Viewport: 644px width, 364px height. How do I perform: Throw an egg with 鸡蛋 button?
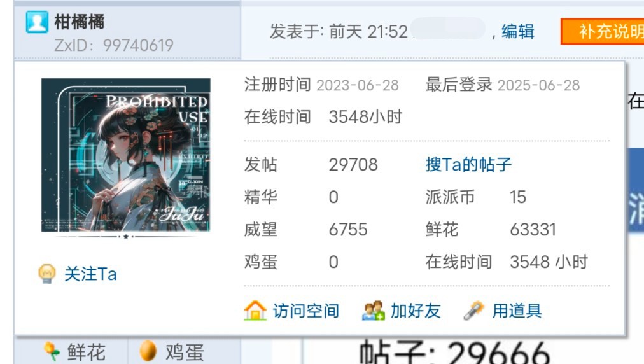point(172,352)
